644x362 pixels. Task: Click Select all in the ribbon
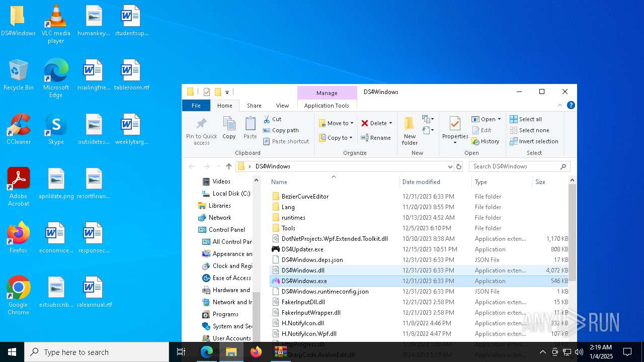526,119
